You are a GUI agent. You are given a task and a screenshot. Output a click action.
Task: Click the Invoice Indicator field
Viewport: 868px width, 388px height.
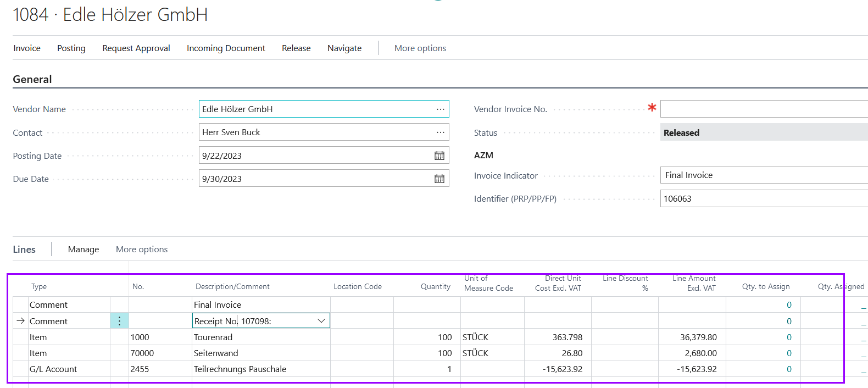point(764,175)
